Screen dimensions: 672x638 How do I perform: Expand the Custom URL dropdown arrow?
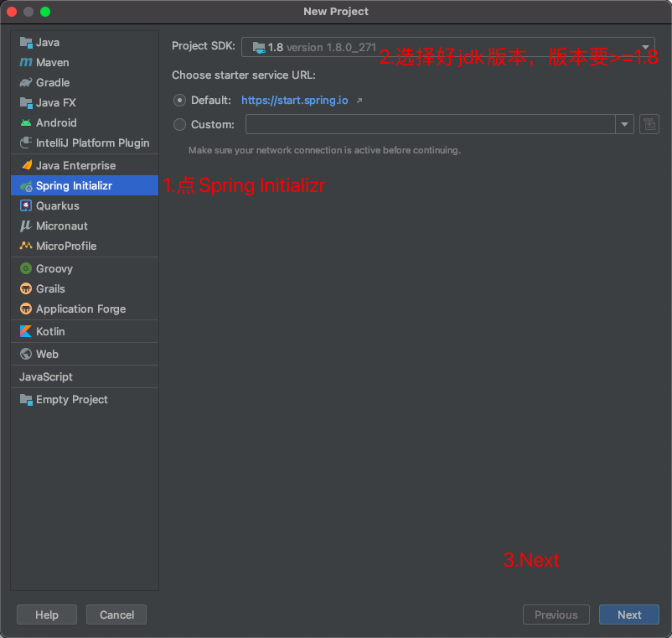(625, 124)
